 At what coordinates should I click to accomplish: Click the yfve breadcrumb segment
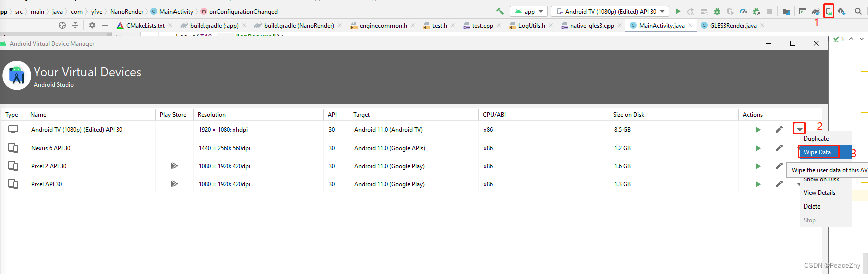click(97, 11)
